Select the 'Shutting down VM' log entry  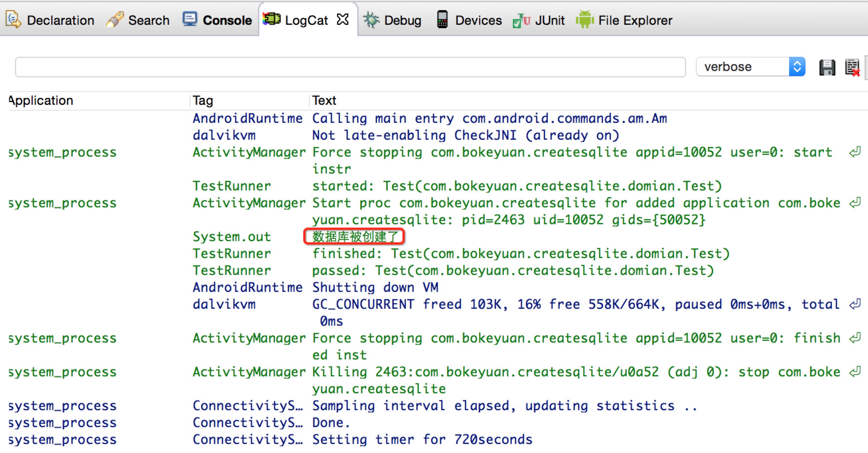[x=375, y=287]
